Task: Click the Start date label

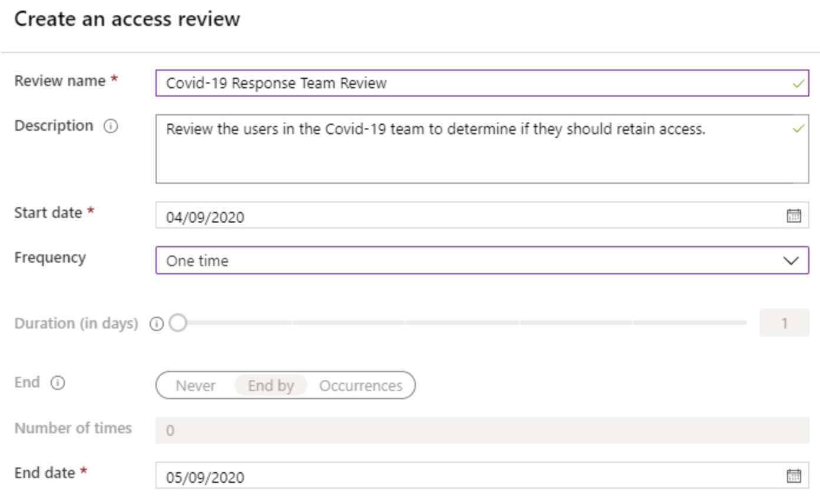Action: 48,213
